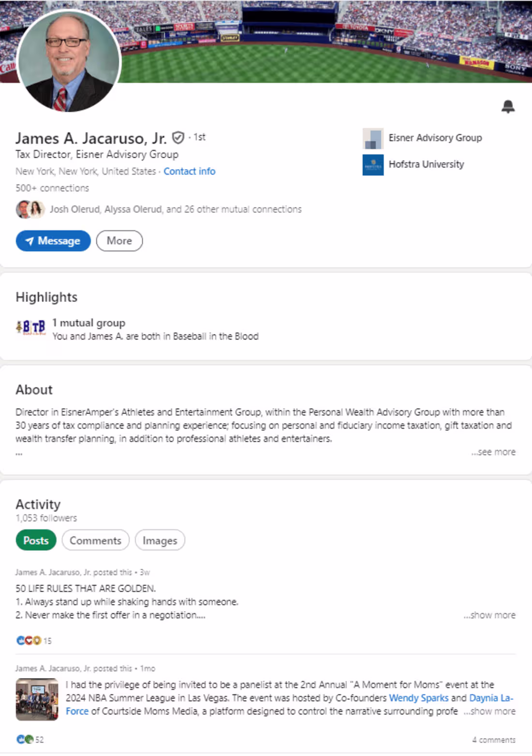The height and width of the screenshot is (756, 532).
Task: Enable the Images activity filter
Action: (x=160, y=540)
